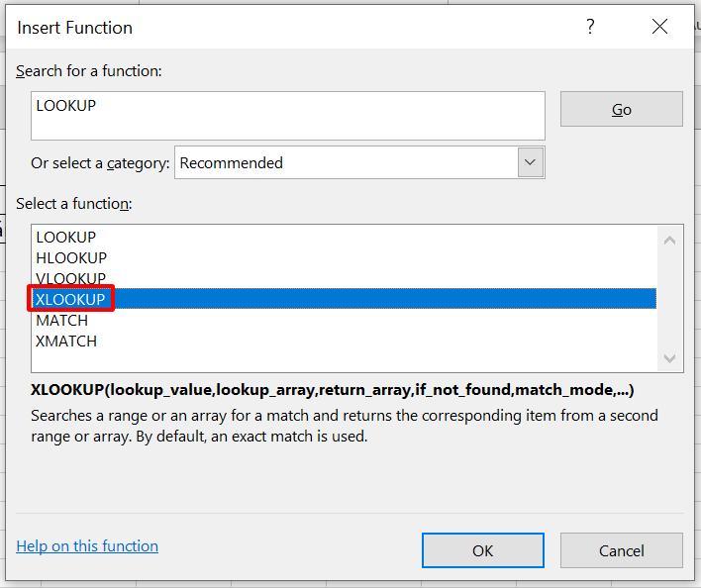Viewport: 701px width, 588px height.
Task: Choose XMATCH from the function list
Action: tap(66, 342)
